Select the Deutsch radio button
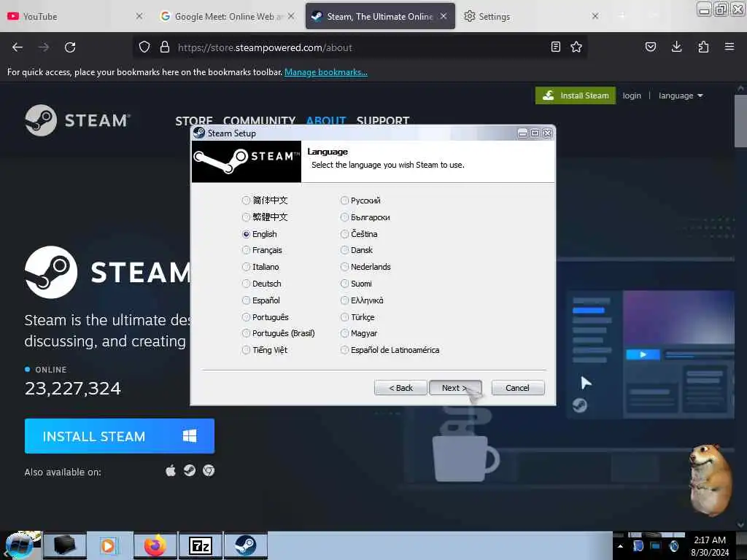This screenshot has width=747, height=560. click(x=247, y=284)
